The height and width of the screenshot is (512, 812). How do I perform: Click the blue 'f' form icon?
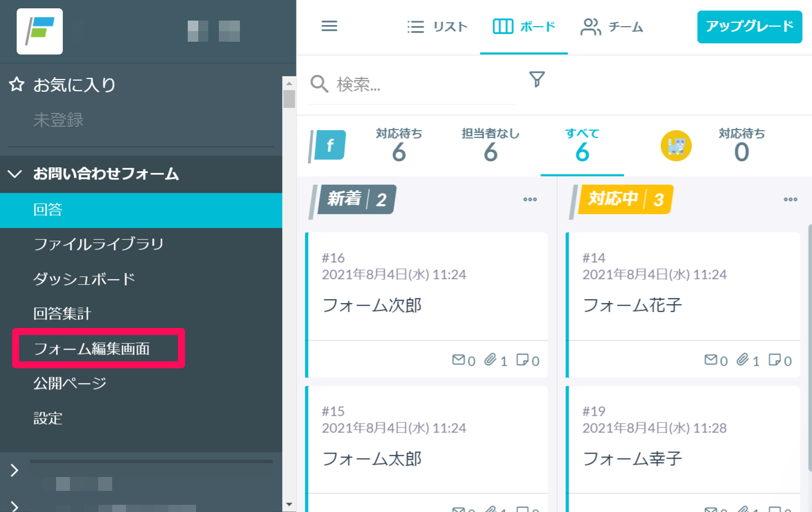click(328, 146)
